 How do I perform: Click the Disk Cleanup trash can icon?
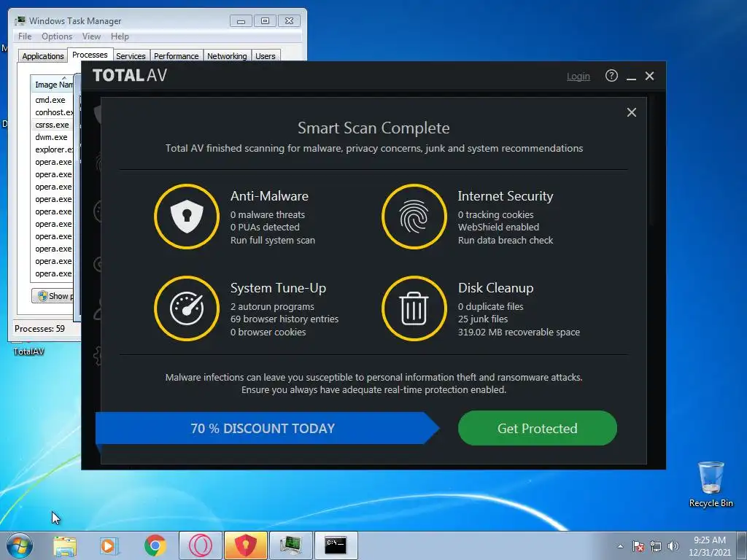click(414, 308)
